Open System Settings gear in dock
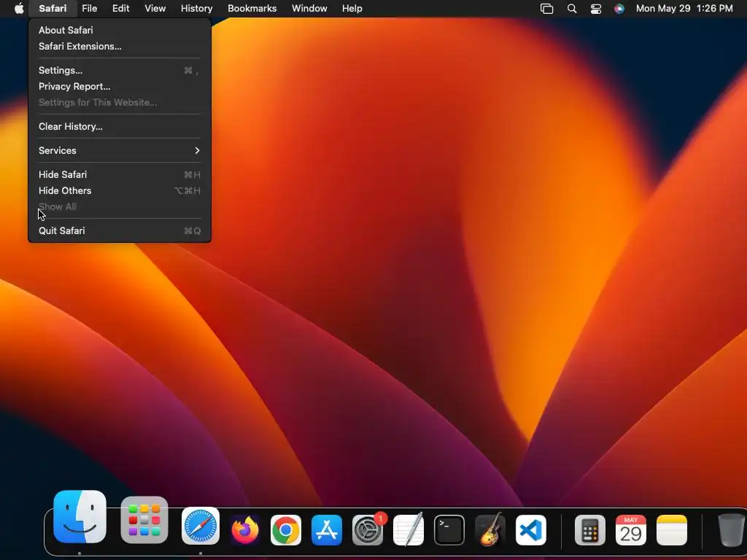The image size is (747, 560). pos(368,529)
